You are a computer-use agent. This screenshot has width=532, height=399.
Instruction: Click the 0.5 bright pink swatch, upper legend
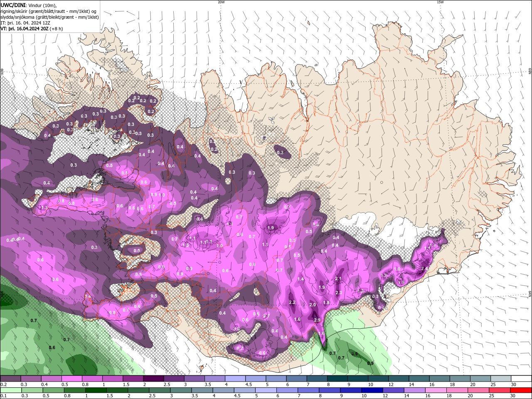(71, 379)
